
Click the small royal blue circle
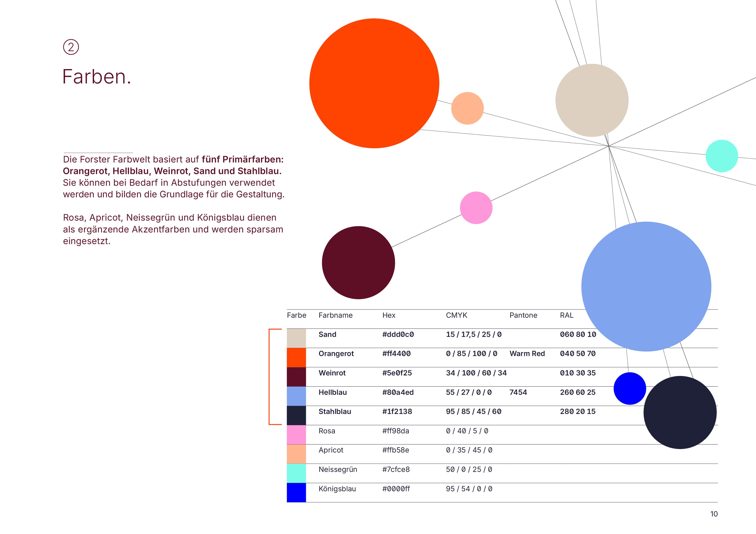pyautogui.click(x=629, y=388)
